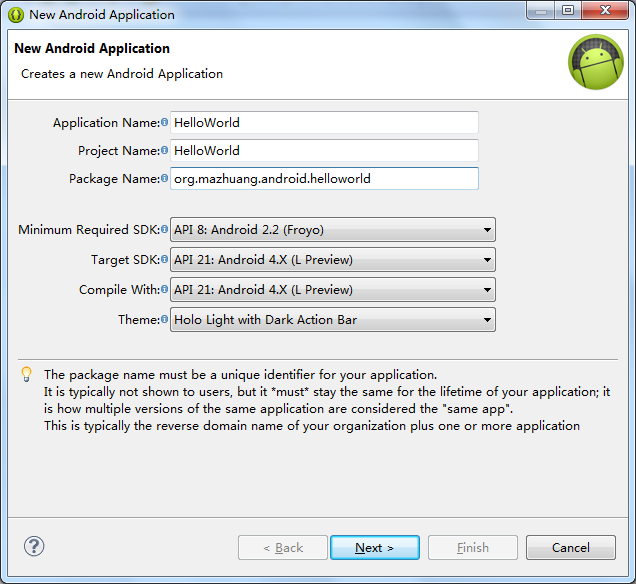The height and width of the screenshot is (584, 636).
Task: Click the lightbulb tip icon
Action: pos(27,375)
